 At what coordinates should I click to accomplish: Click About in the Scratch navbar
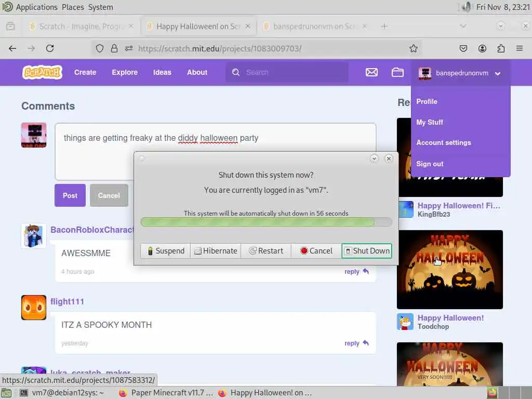197,72
